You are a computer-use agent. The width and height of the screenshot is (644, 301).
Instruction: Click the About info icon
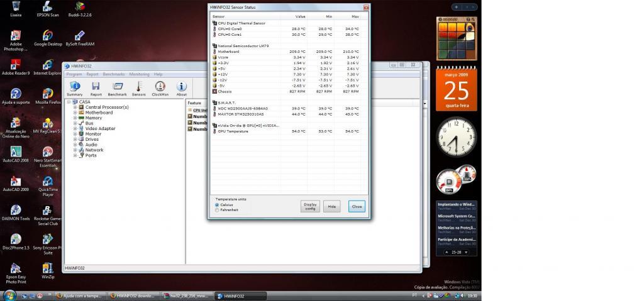[182, 89]
